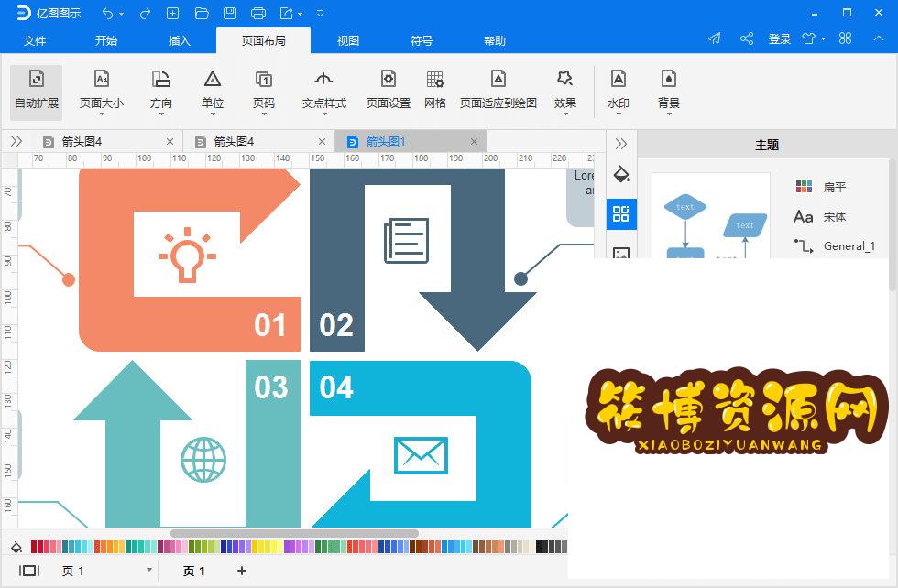Click 页面设置 page setup icon

389,92
